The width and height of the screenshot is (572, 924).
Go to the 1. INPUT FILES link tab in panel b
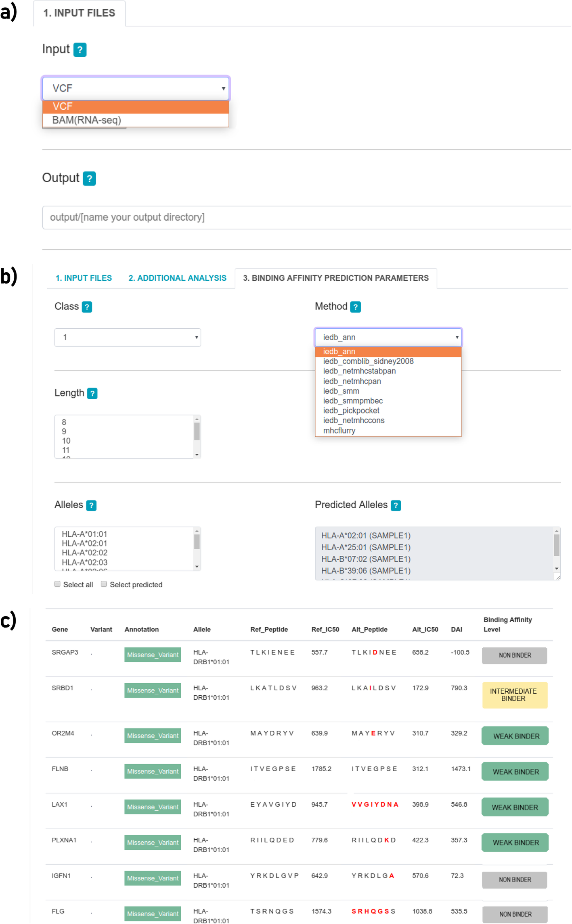click(x=84, y=278)
